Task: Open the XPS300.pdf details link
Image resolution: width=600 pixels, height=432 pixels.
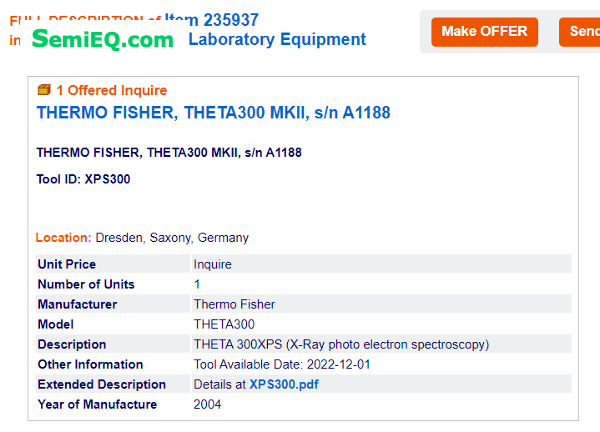Action: (284, 384)
